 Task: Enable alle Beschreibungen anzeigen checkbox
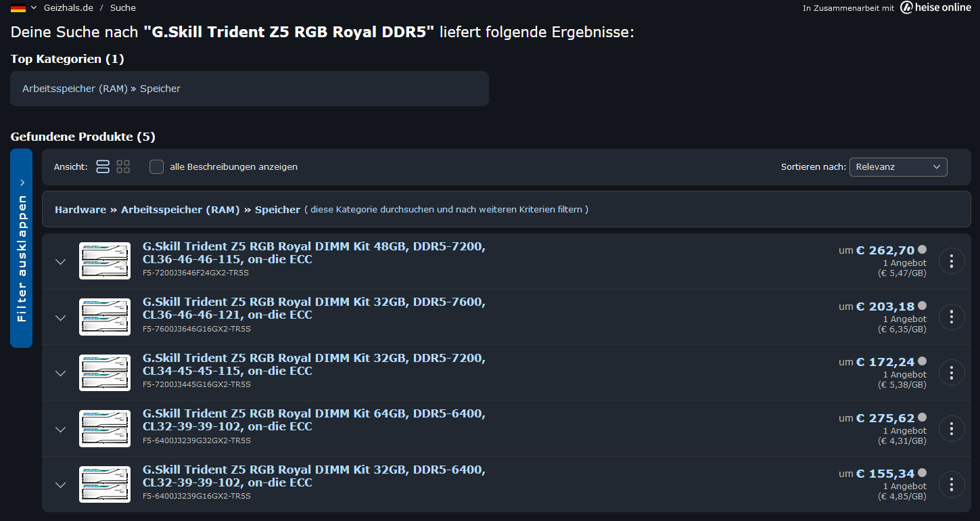(x=156, y=166)
